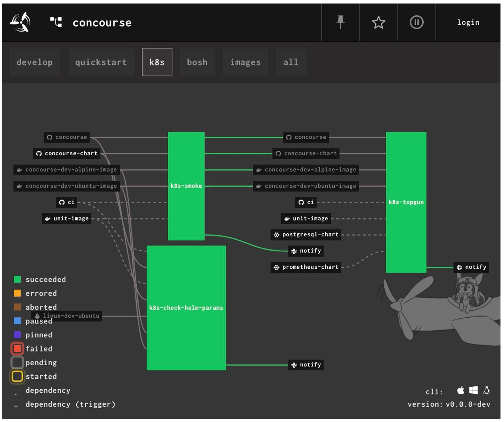Click the notify output of k8s-smoke
The width and height of the screenshot is (504, 422).
coord(306,251)
